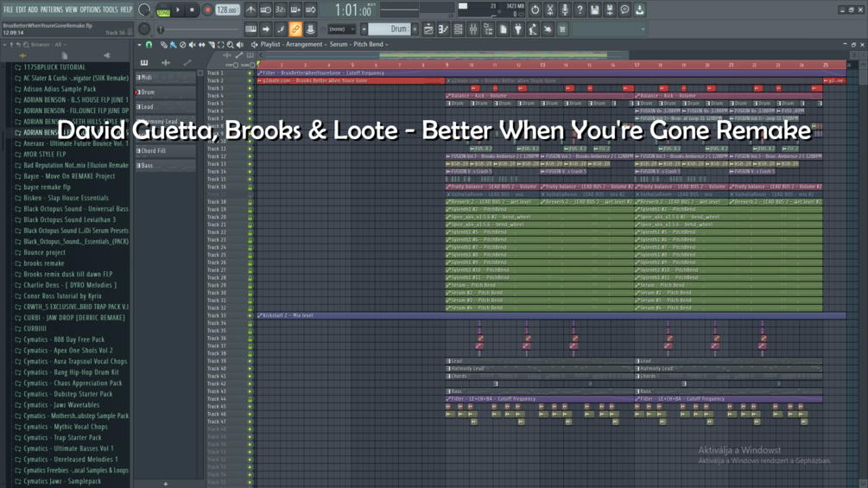
Task: Open the OPTIONS menu
Action: 90,10
